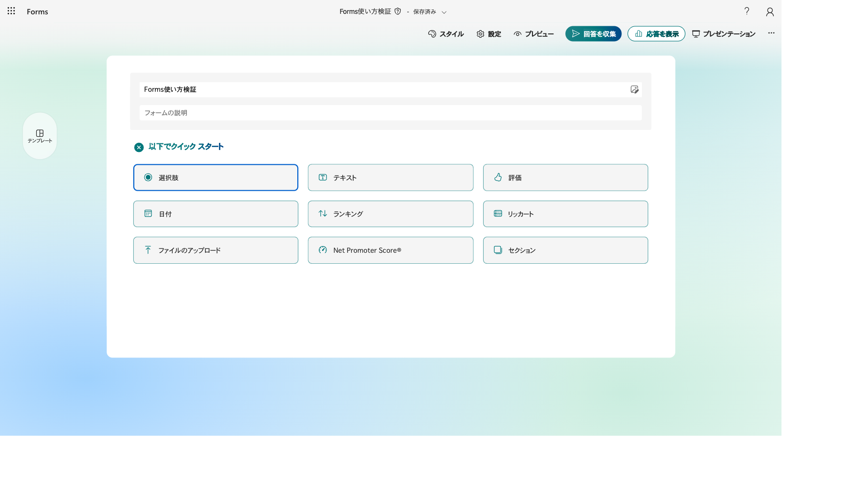Add a ファイルのアップロード question

[x=216, y=250]
